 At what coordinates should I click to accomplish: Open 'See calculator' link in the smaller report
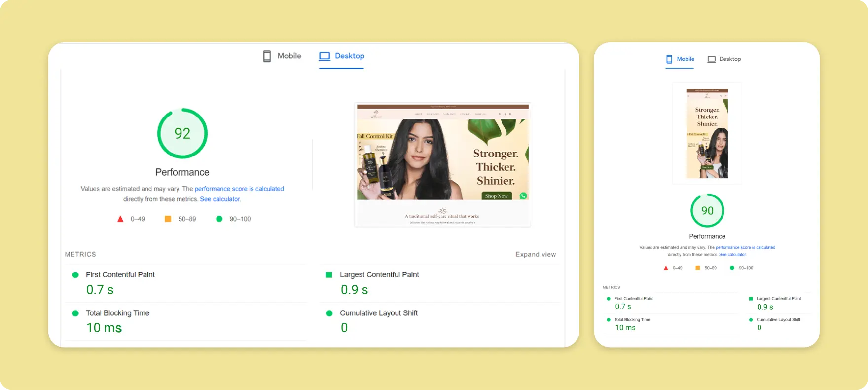[732, 255]
